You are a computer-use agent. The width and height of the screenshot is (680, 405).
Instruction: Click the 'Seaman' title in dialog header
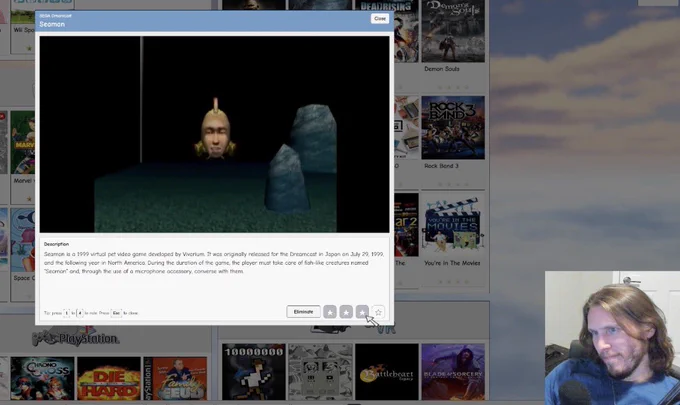click(x=52, y=24)
